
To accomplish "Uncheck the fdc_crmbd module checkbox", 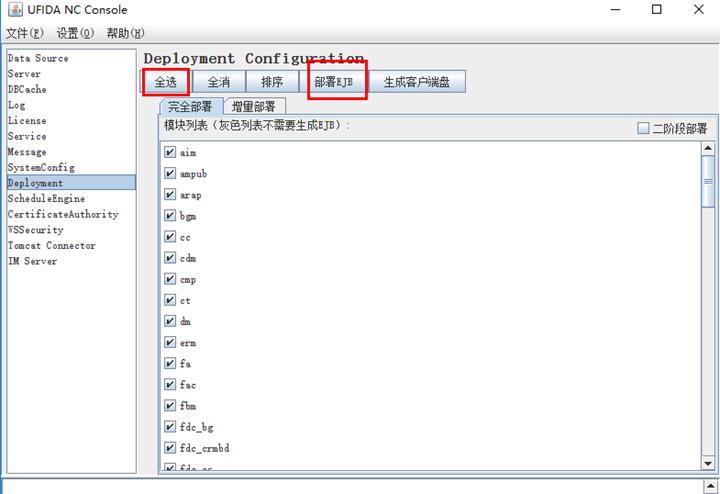I will pyautogui.click(x=170, y=448).
